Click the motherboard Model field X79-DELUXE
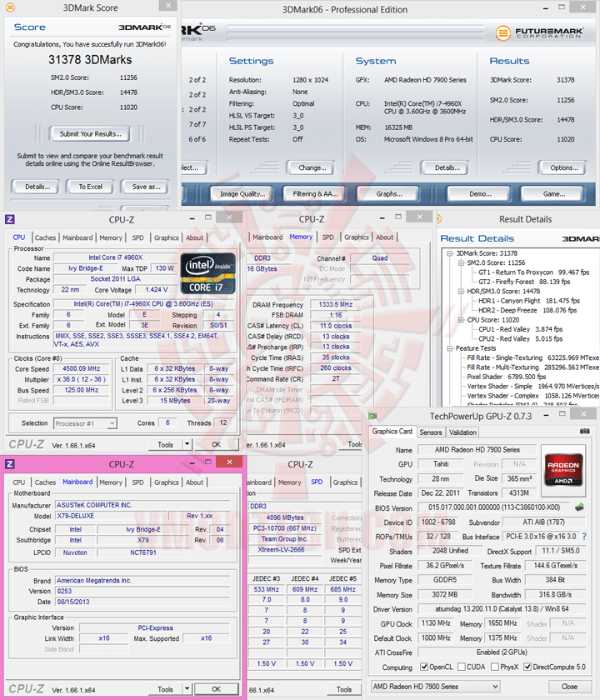 click(x=112, y=516)
